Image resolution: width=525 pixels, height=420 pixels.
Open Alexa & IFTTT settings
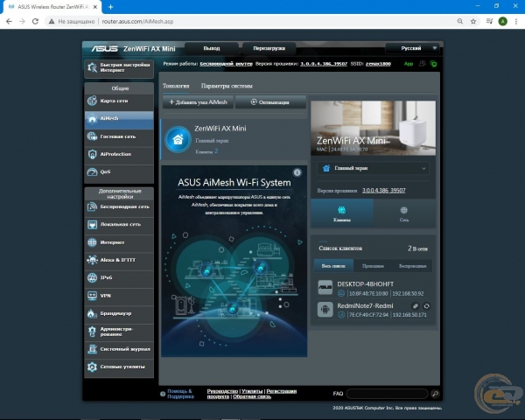click(119, 260)
